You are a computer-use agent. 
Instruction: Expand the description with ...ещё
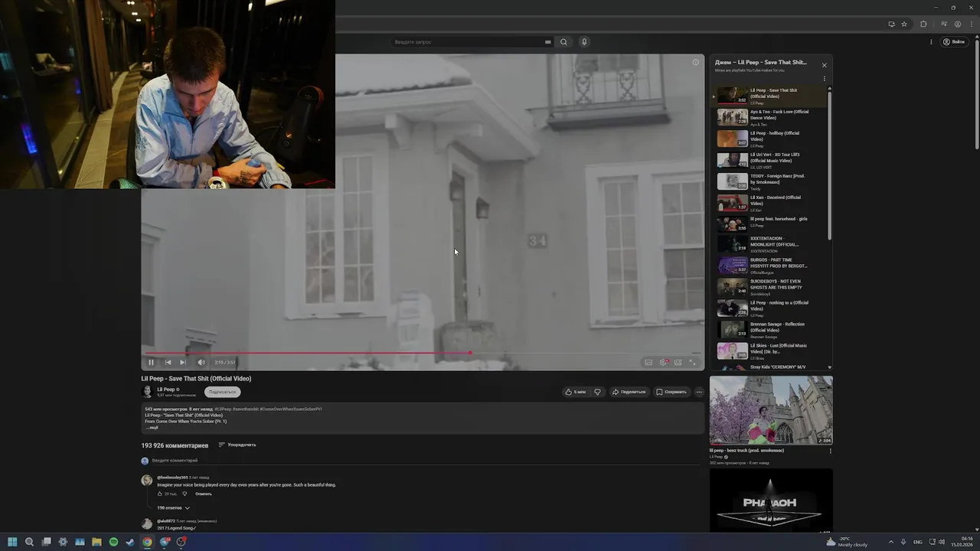pos(152,428)
